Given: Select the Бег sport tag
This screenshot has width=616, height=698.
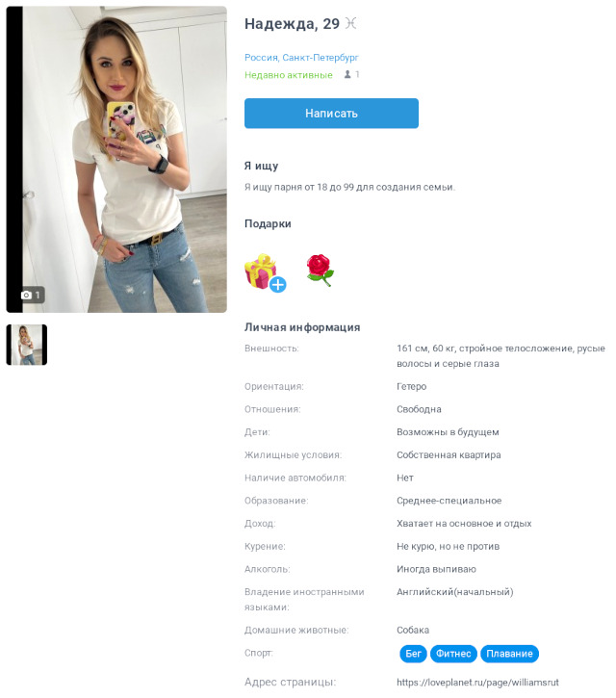Looking at the screenshot, I should click(x=413, y=654).
